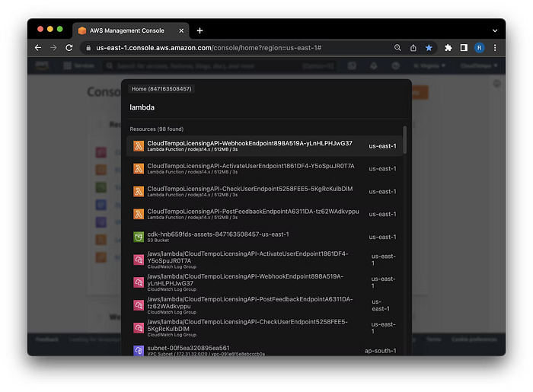Open the browser side panel icon
This screenshot has height=392, width=533.
point(464,48)
